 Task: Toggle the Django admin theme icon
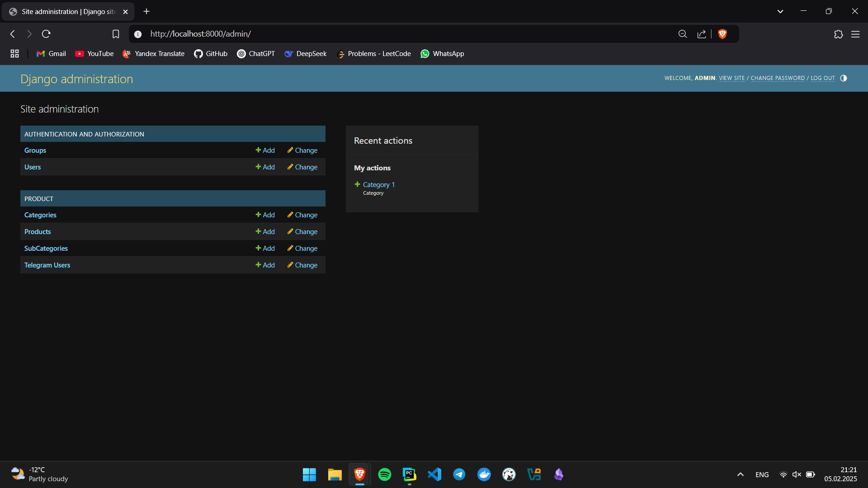coord(844,78)
